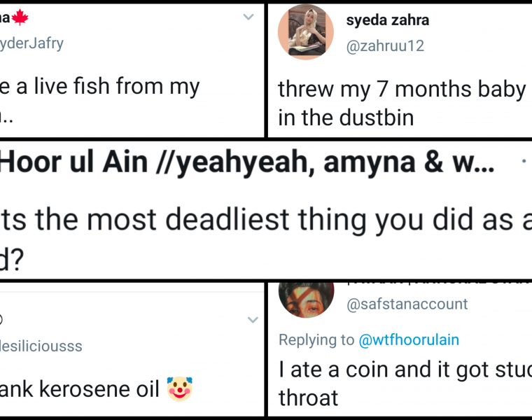The image size is (532, 420).
Task: Expand the live fish tweet options chevron
Action: click(248, 16)
